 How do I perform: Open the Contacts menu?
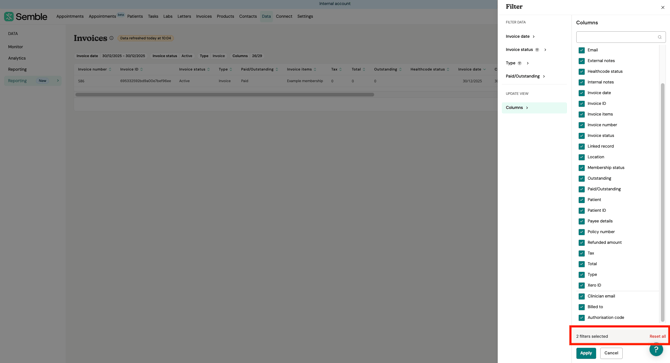[248, 16]
